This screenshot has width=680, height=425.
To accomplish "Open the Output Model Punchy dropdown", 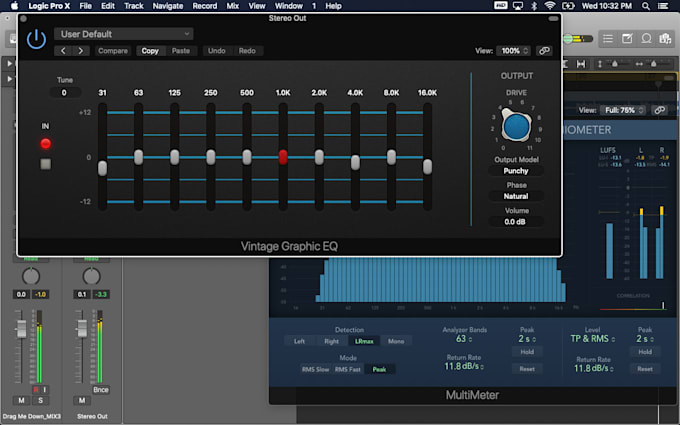I will [516, 171].
